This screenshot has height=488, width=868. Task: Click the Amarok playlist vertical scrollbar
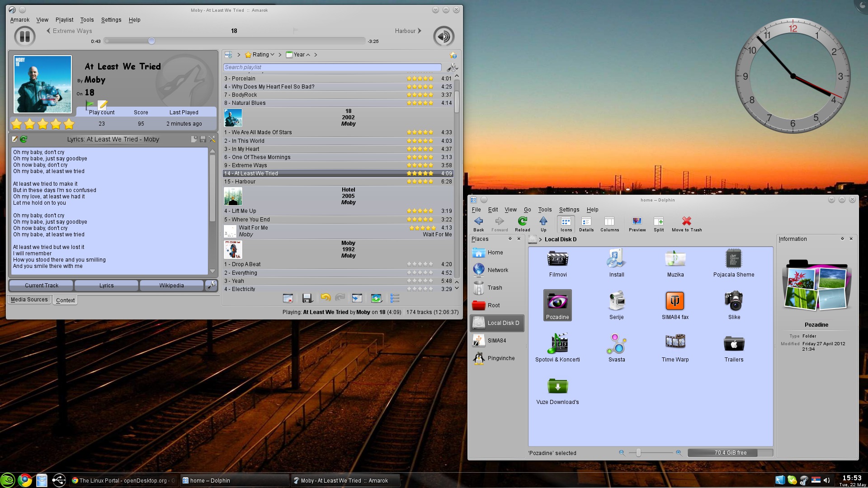point(457,102)
